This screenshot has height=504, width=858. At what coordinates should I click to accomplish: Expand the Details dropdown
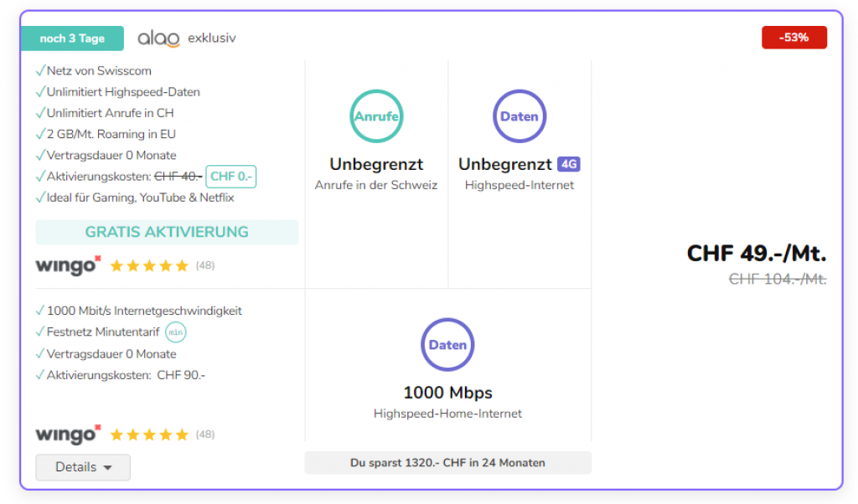(83, 467)
